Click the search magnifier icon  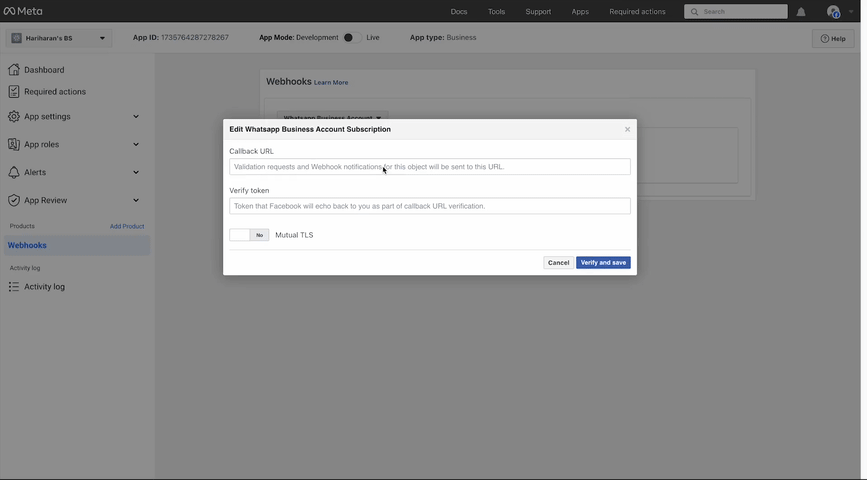tap(694, 12)
